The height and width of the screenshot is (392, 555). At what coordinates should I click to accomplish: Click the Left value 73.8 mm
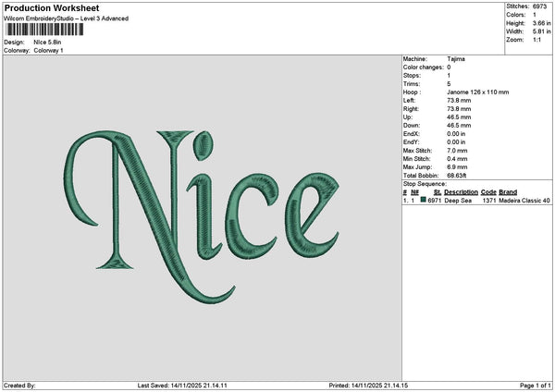coord(459,101)
